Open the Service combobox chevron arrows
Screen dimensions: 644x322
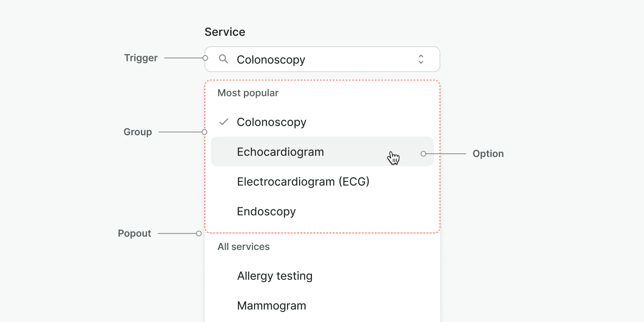tap(421, 59)
